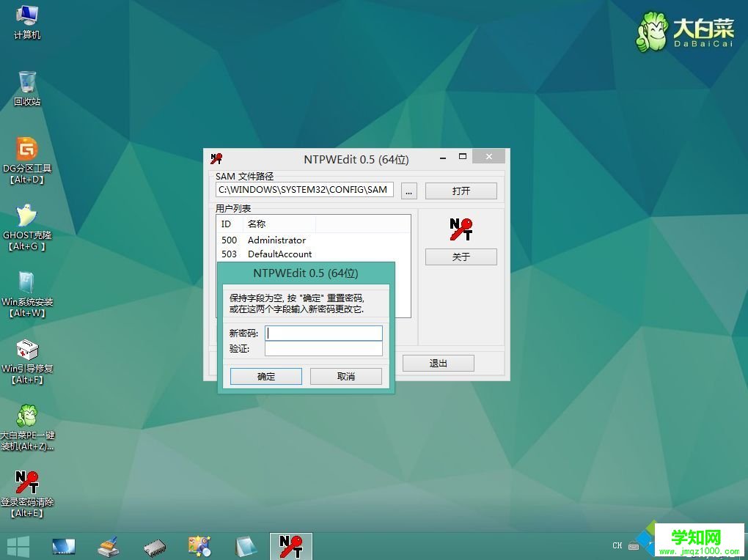Click the CH language indicator in system tray

[x=617, y=545]
